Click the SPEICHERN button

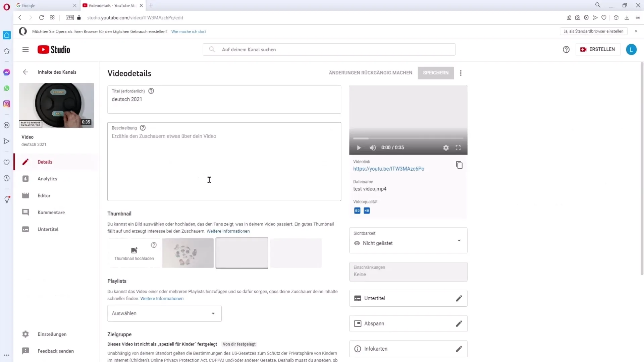point(436,72)
